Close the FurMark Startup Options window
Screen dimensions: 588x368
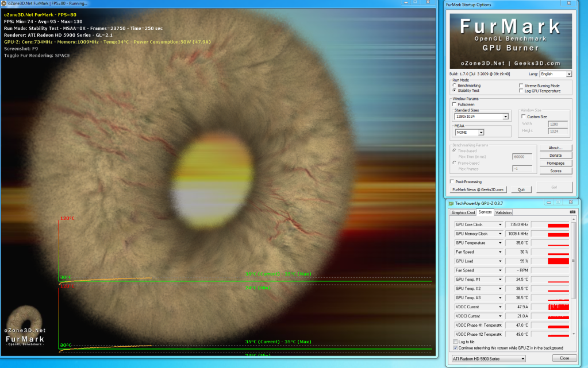click(x=568, y=3)
